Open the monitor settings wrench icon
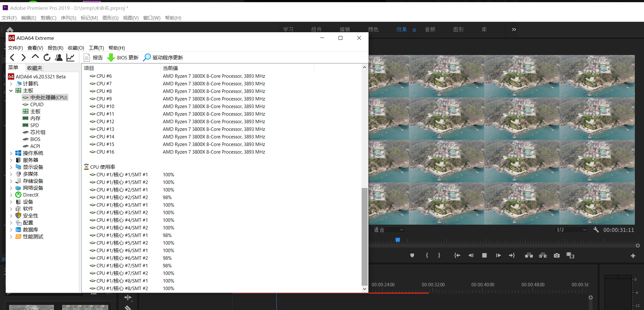Viewport: 644px width, 310px height. pos(596,230)
